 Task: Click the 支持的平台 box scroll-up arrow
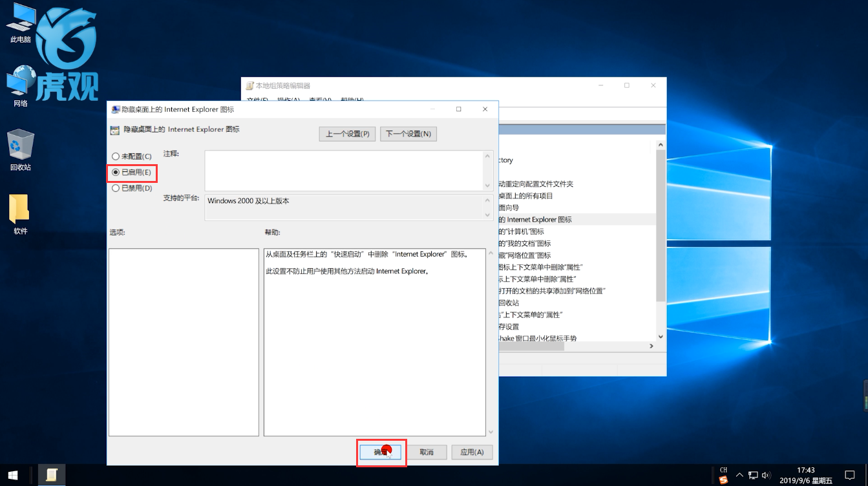489,200
